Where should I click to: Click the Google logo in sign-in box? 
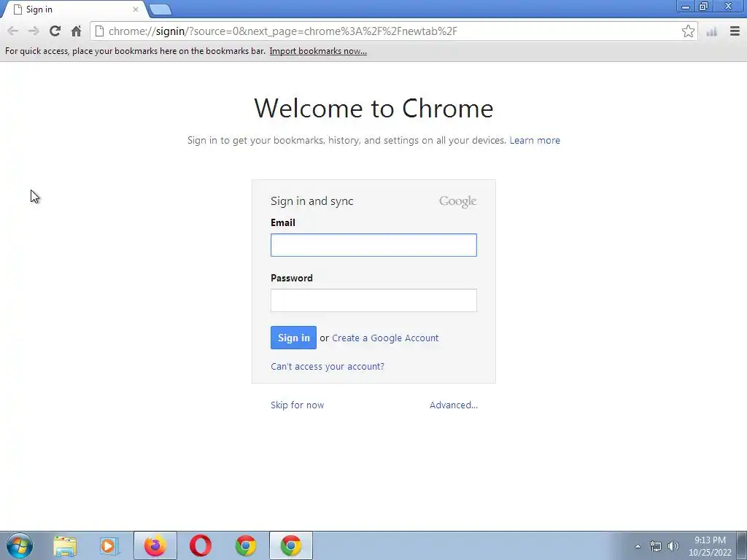[x=457, y=201]
